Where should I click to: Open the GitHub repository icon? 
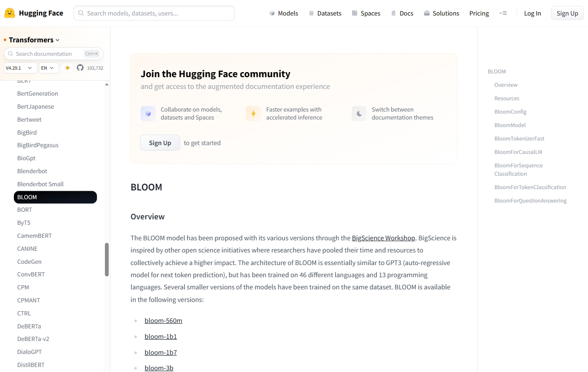(x=80, y=68)
